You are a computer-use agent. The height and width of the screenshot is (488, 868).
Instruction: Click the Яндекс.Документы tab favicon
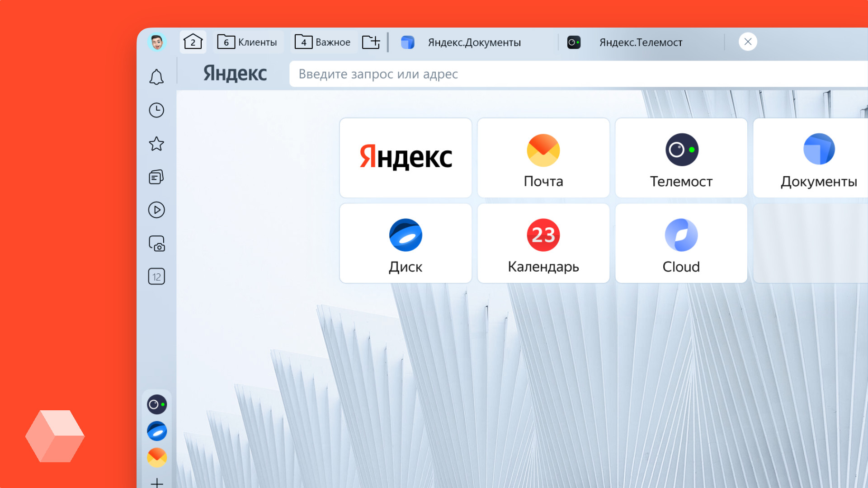coord(407,42)
